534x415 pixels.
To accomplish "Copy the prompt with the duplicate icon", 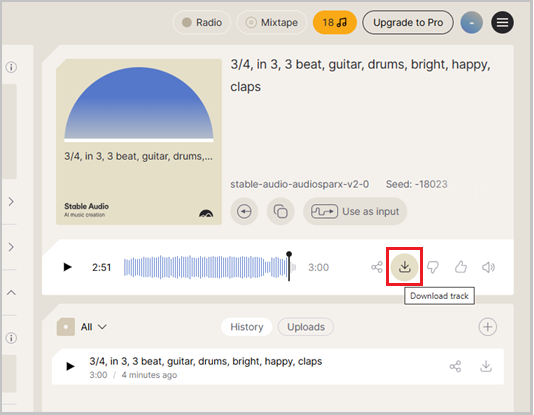I will tap(280, 211).
